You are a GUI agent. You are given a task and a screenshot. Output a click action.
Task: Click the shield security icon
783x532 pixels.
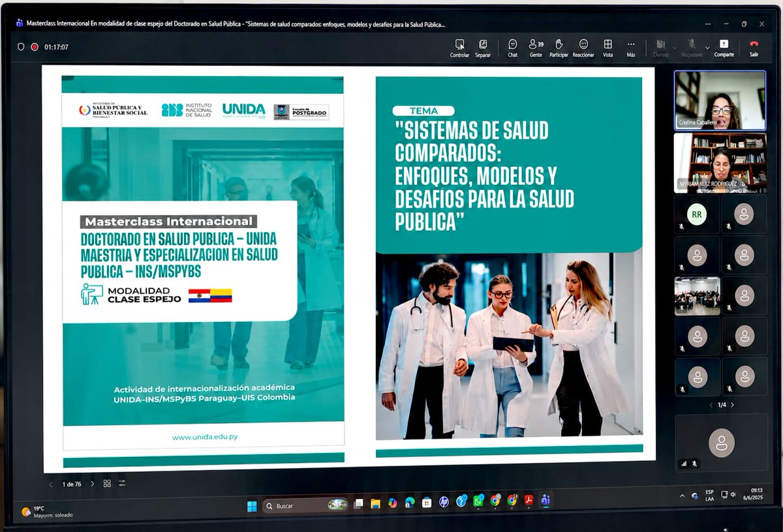(21, 47)
